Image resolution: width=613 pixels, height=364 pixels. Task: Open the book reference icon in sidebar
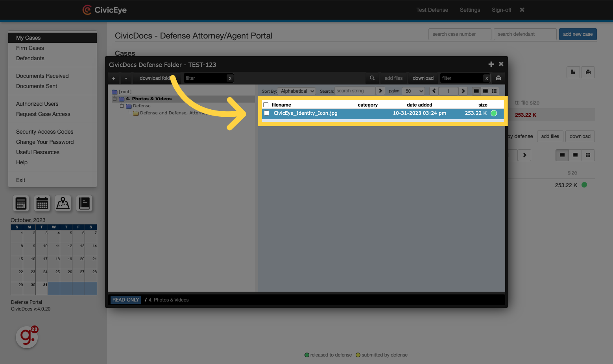click(x=84, y=203)
